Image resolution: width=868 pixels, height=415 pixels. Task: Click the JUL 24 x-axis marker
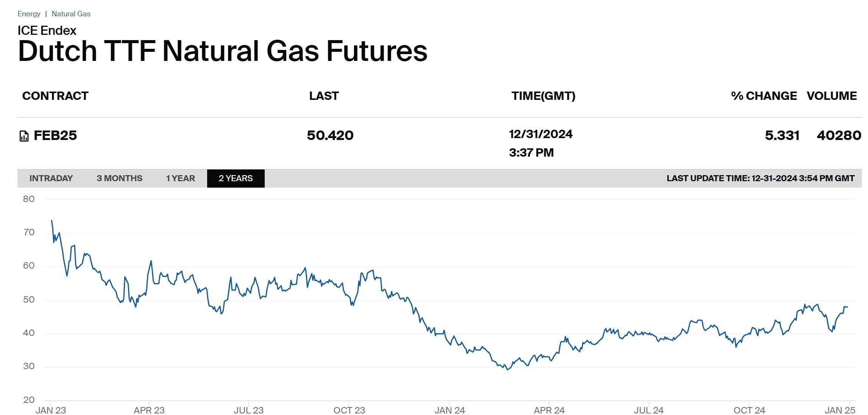click(649, 410)
